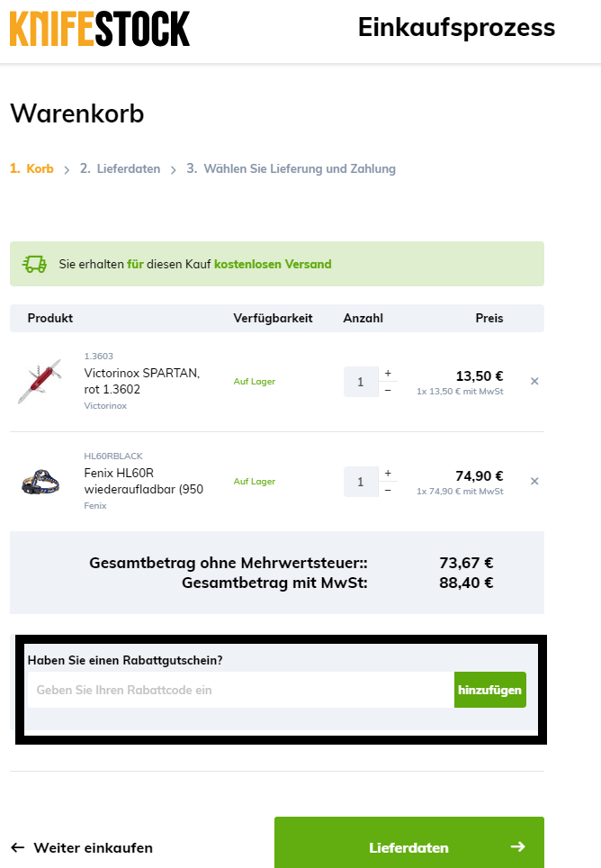The width and height of the screenshot is (601, 868).
Task: Remove Fenix HL60R from cart
Action: (534, 482)
